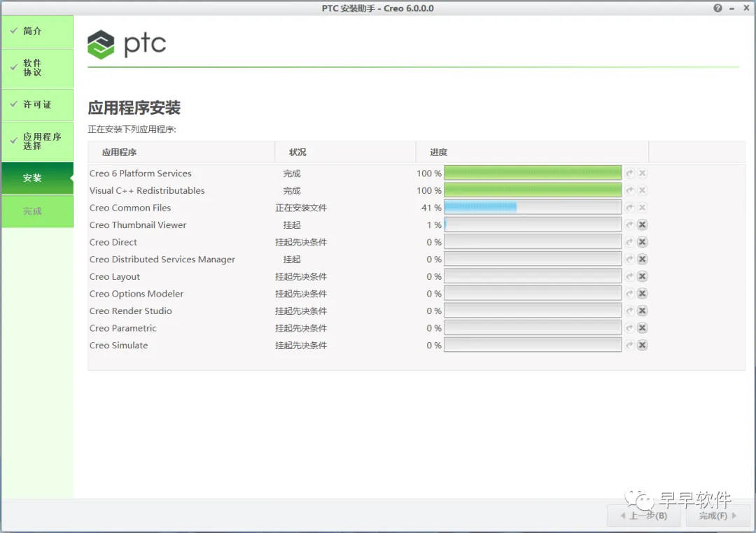Select Creo Render Studio row name

131,311
